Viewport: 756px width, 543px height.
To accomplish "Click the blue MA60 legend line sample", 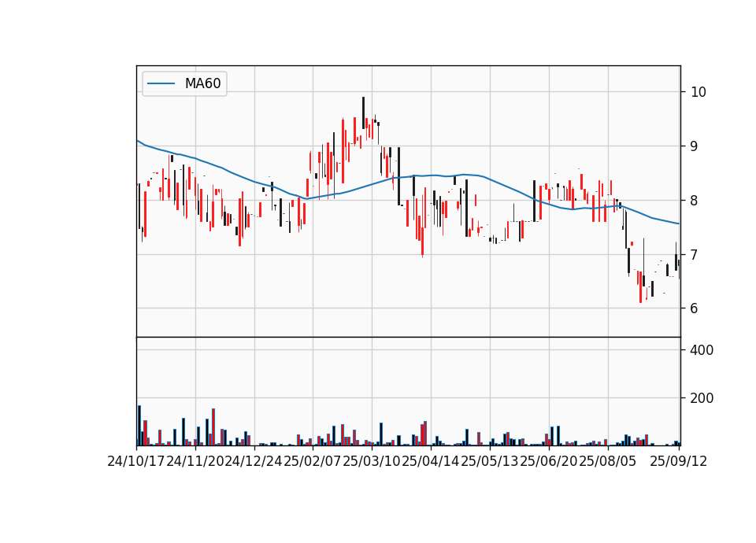I will tap(161, 84).
